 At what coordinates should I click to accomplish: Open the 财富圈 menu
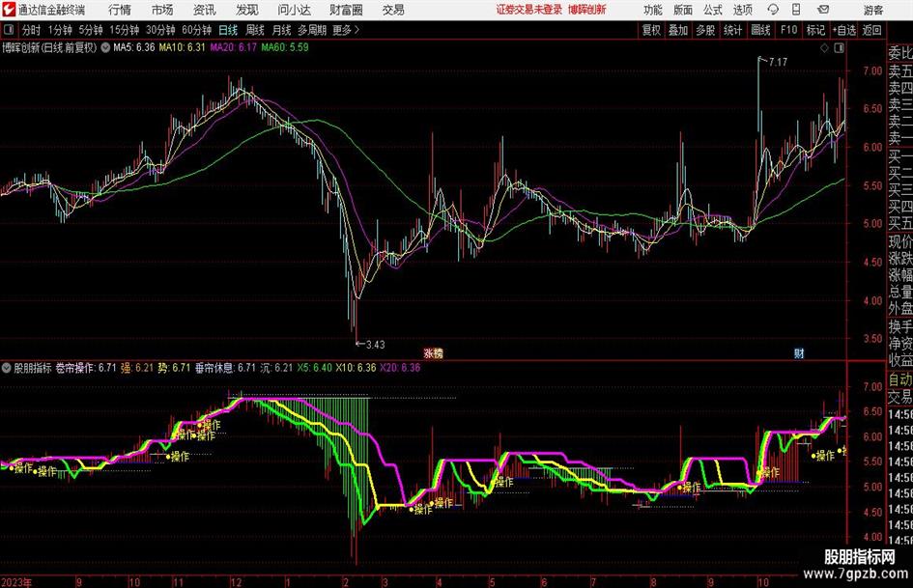[347, 10]
